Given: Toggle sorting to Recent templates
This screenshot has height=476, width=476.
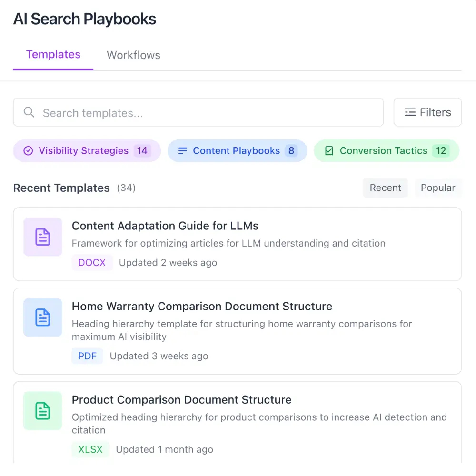Looking at the screenshot, I should [x=385, y=188].
